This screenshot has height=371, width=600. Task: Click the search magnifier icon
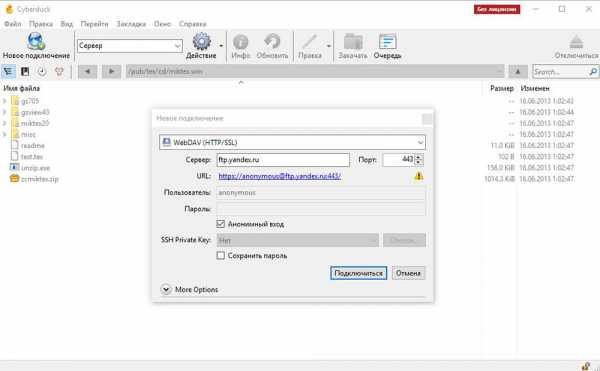point(593,72)
